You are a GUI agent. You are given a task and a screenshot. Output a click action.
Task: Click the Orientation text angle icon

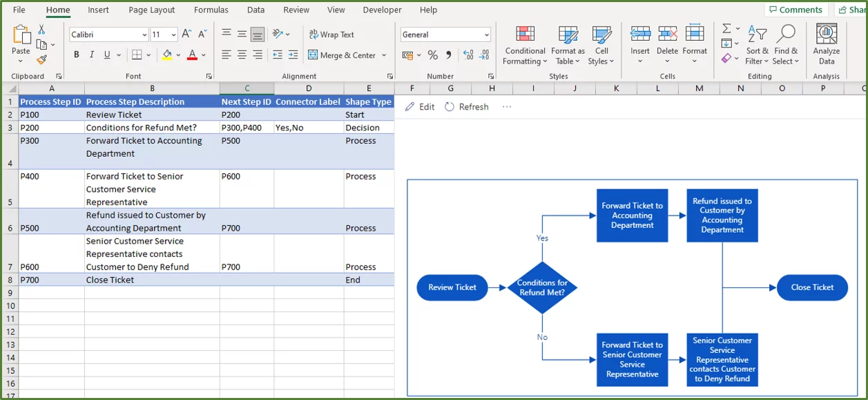point(278,34)
